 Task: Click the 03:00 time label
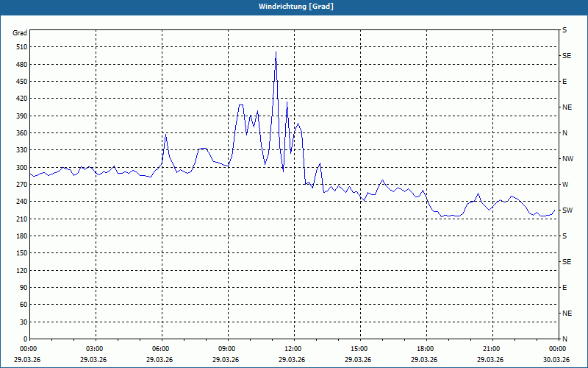tap(95, 349)
